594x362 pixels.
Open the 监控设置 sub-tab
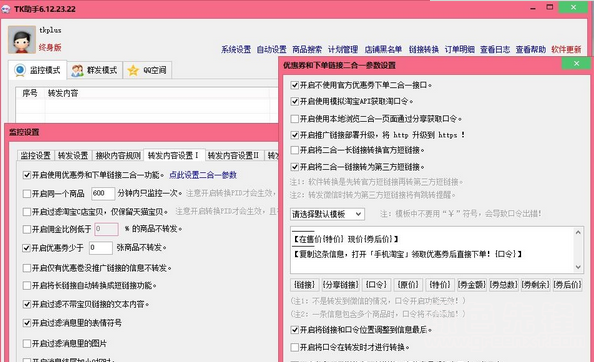point(35,155)
